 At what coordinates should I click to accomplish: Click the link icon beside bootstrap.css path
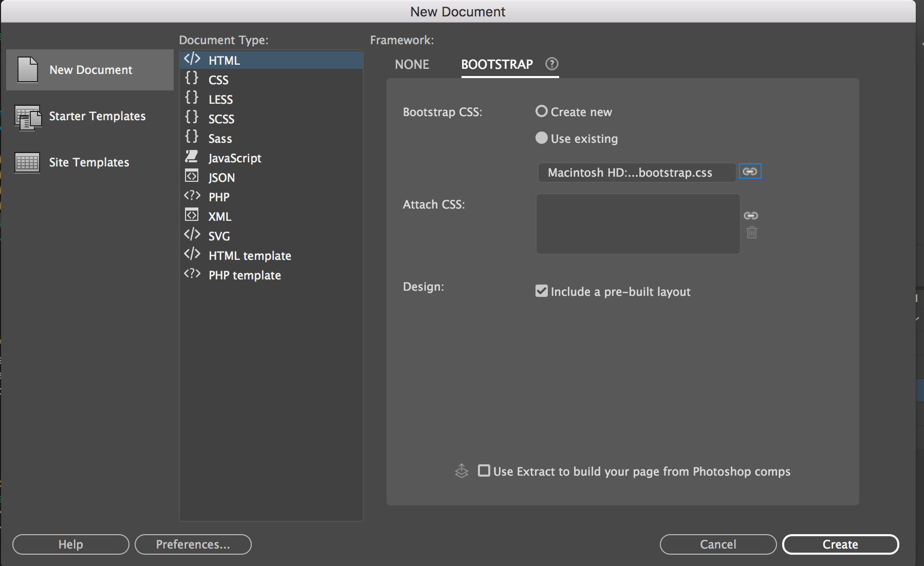point(750,171)
